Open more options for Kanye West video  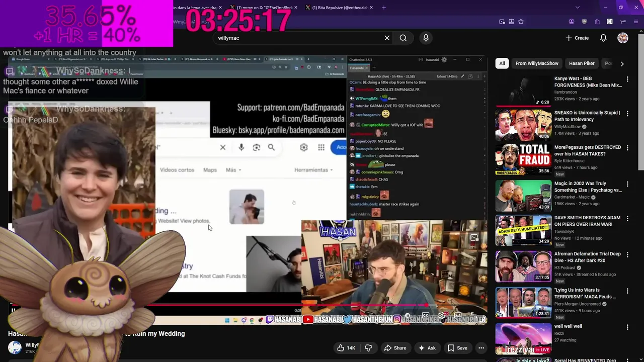(x=627, y=79)
